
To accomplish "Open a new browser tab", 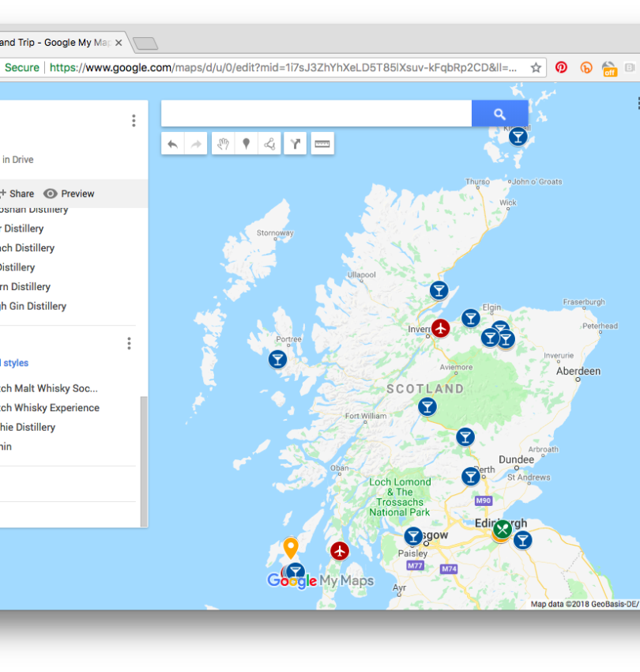I will click(x=145, y=43).
